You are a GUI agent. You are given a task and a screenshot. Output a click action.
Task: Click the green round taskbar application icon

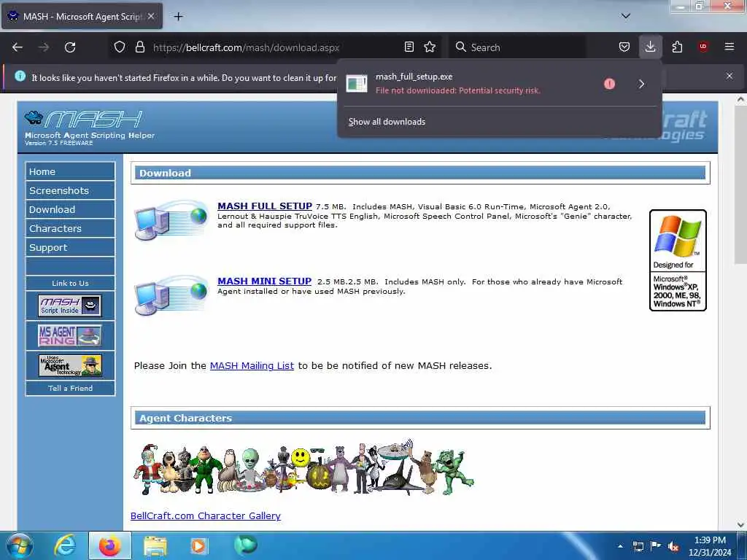click(x=245, y=545)
